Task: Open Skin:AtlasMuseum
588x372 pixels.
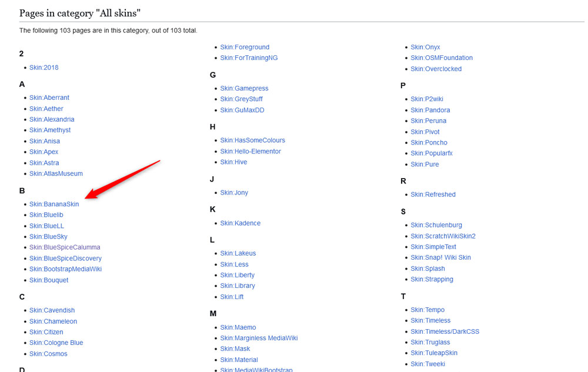Action: pyautogui.click(x=56, y=173)
